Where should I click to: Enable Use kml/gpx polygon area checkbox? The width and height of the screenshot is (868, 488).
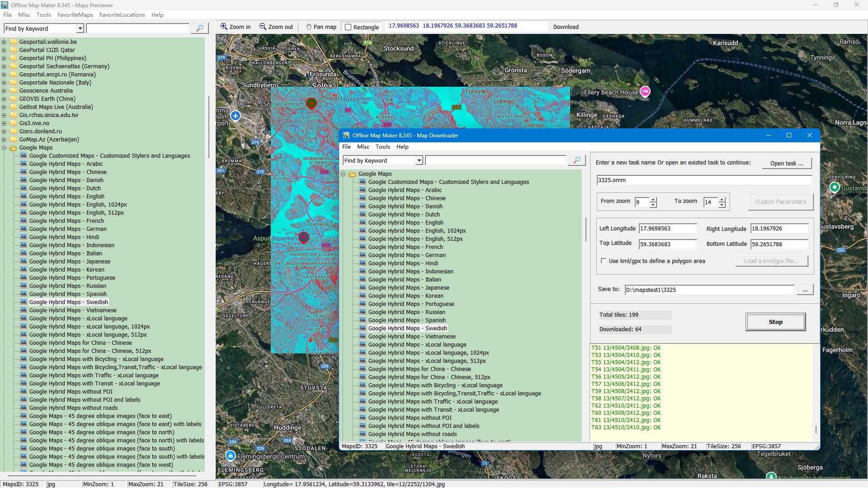[x=604, y=261]
